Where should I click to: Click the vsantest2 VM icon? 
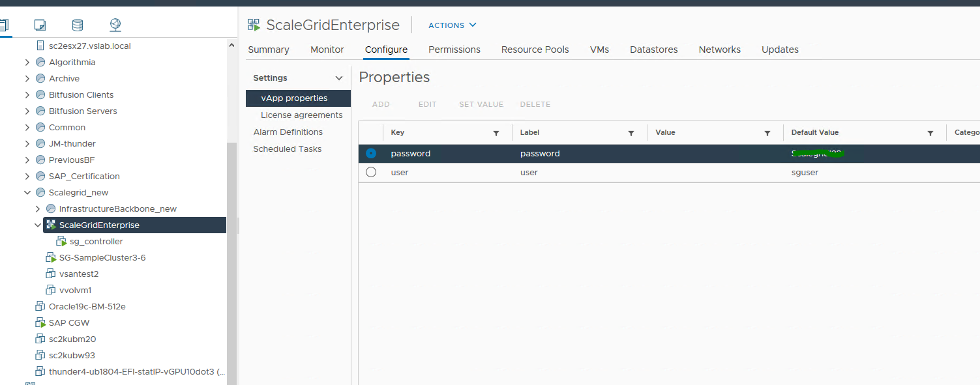coord(51,274)
